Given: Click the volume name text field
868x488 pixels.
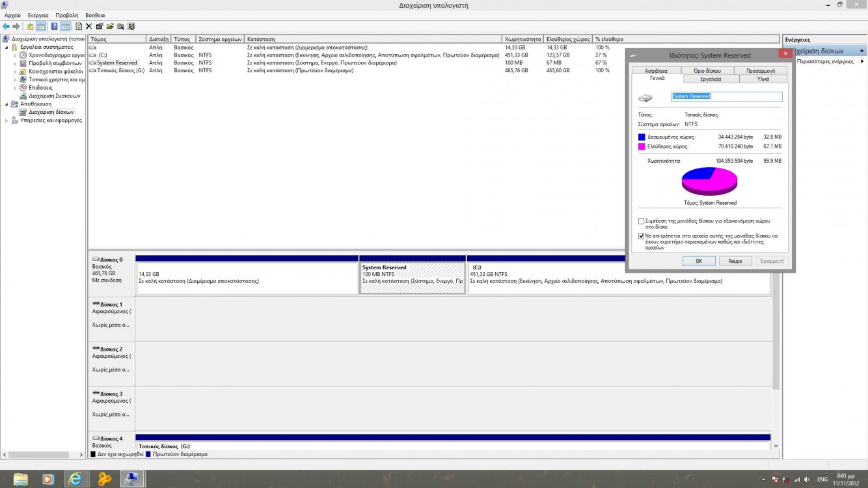Looking at the screenshot, I should pyautogui.click(x=726, y=96).
